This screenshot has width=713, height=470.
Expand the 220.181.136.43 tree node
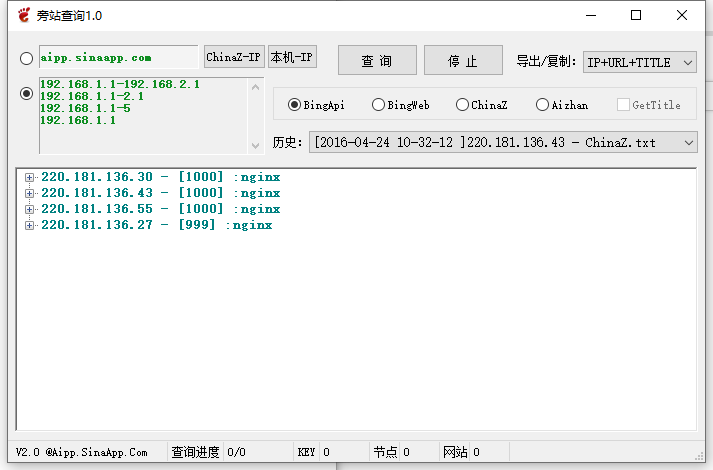30,193
